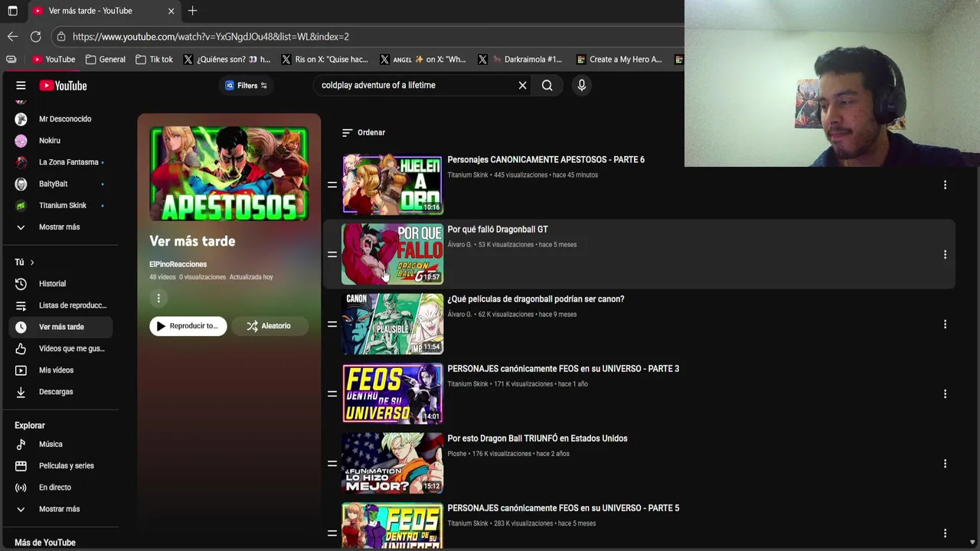Click drag handle of FEOS PARTE 3 row

click(332, 393)
